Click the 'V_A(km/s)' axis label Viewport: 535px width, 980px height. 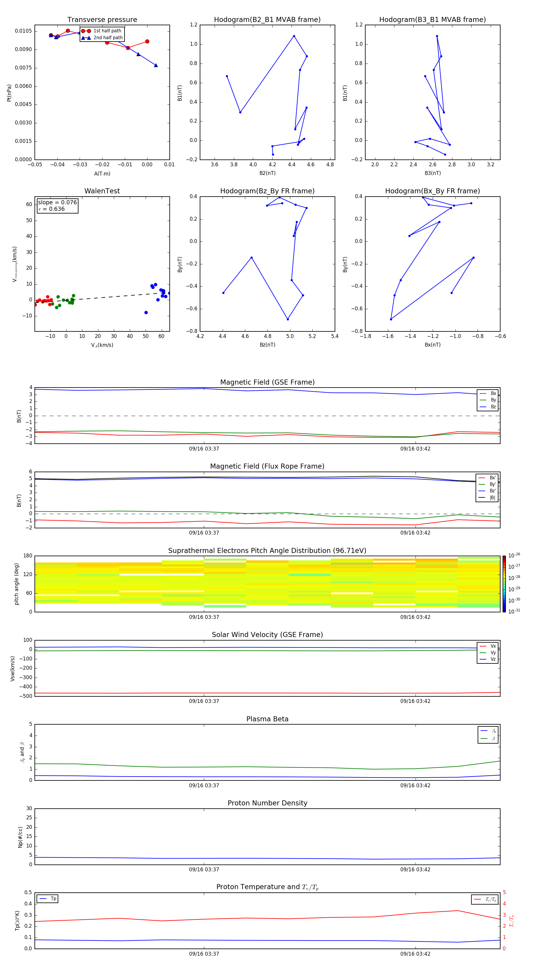(x=102, y=345)
